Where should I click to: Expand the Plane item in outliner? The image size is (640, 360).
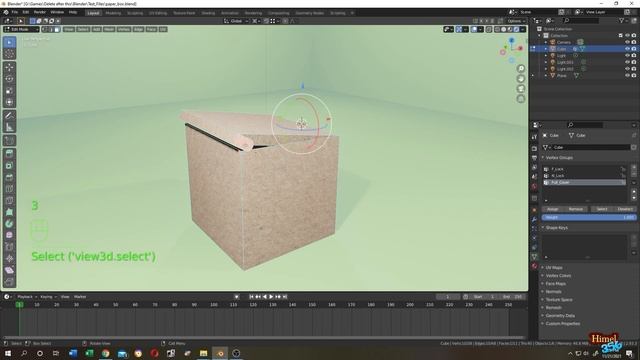(x=546, y=76)
